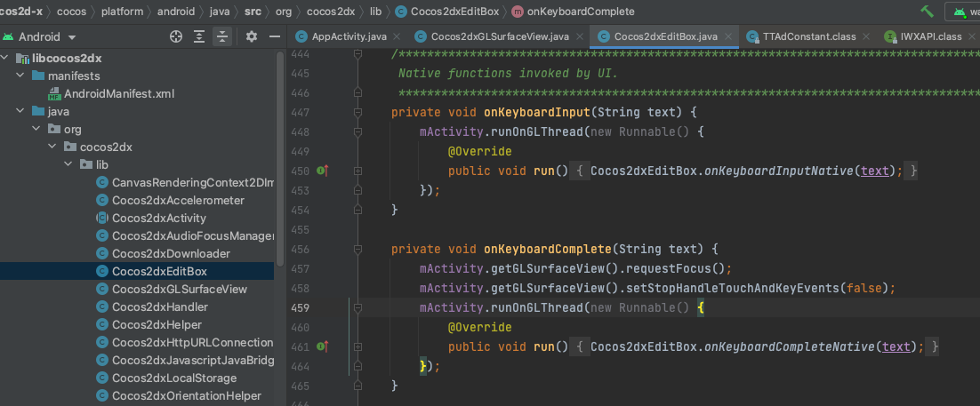Close the Cocos2dxEditBox.java tab
980x406 pixels.
pos(728,36)
